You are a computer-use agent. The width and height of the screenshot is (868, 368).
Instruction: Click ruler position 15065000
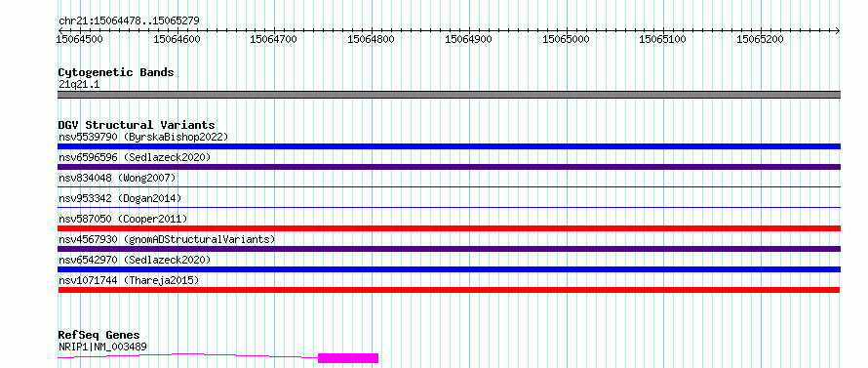click(x=566, y=39)
